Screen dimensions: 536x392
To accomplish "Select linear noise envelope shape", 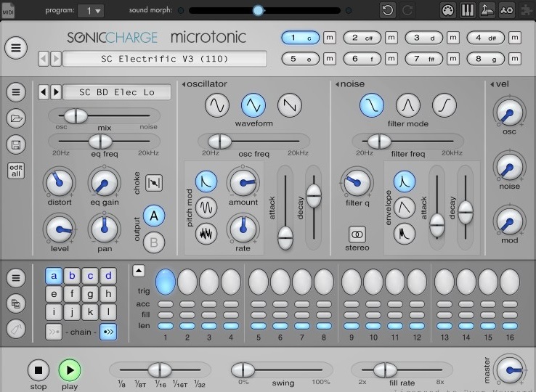I will tap(405, 208).
